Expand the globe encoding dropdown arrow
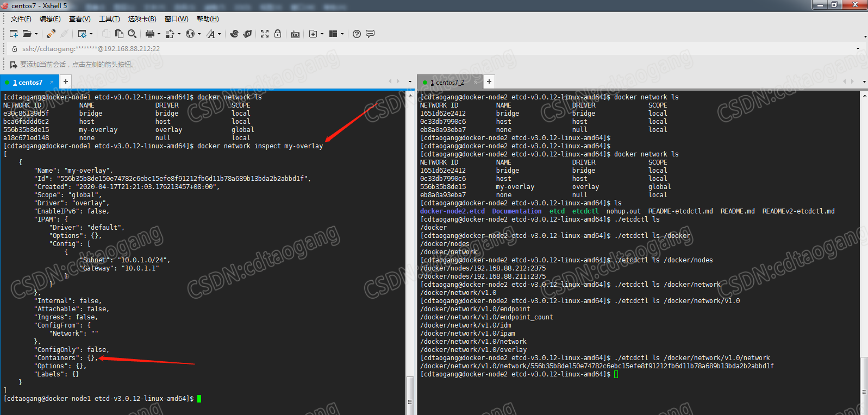868x415 pixels. (x=199, y=34)
